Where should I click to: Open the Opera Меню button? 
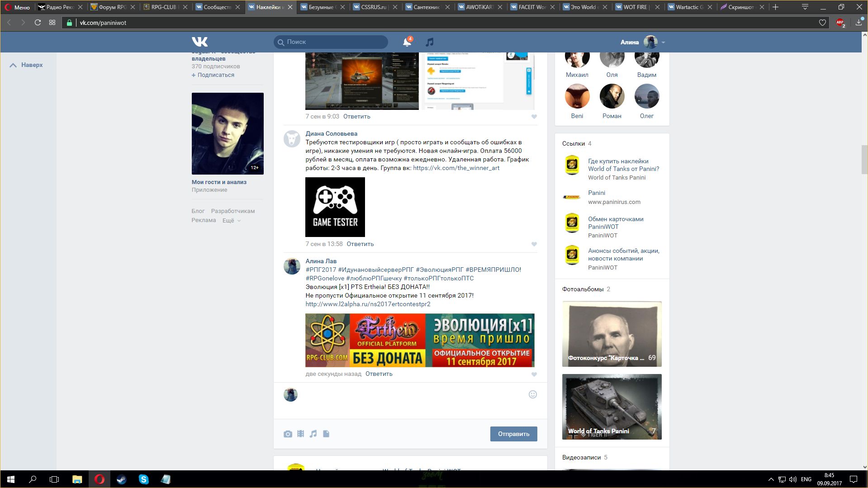coord(17,7)
